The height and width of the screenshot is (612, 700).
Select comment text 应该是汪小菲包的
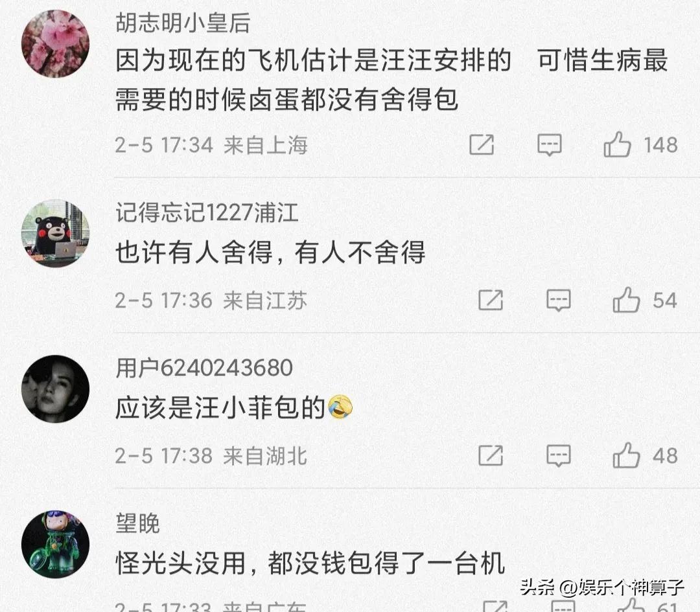click(x=220, y=408)
